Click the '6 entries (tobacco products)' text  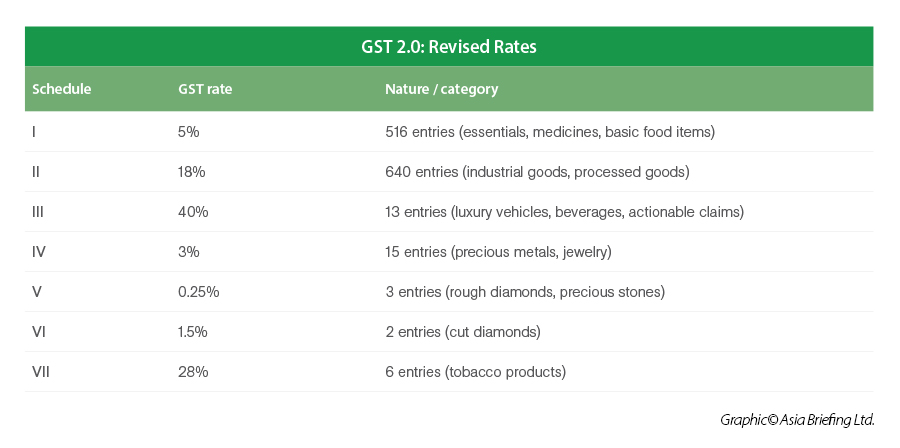point(475,372)
